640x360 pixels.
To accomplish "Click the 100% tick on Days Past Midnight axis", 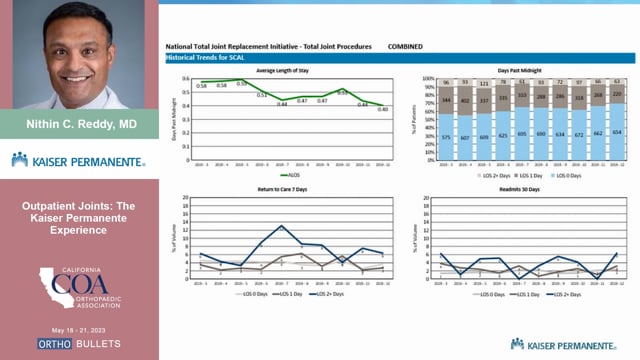I will 428,78.
